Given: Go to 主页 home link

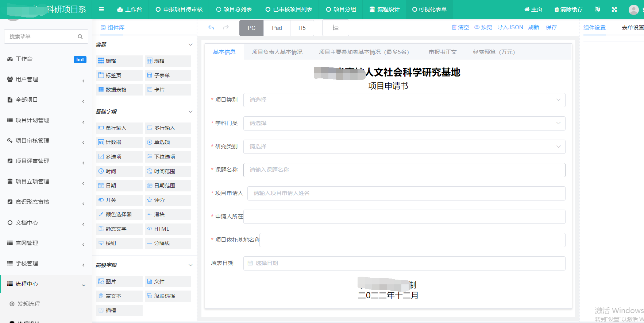Looking at the screenshot, I should [533, 9].
